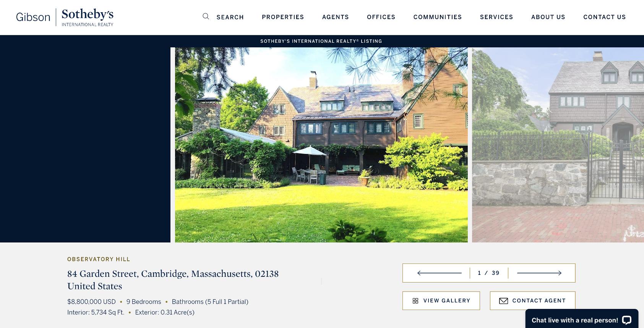This screenshot has width=644, height=328.
Task: Click the main backyard house photo
Action: (321, 145)
